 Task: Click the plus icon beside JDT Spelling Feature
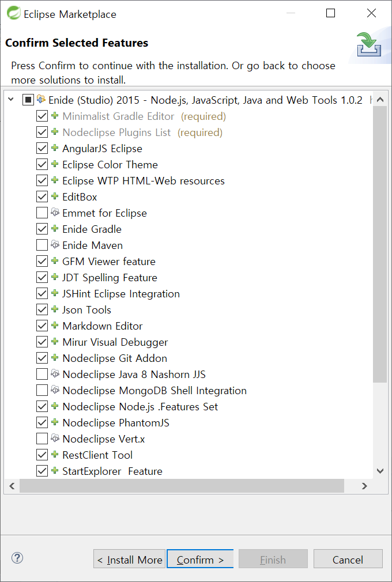(55, 277)
